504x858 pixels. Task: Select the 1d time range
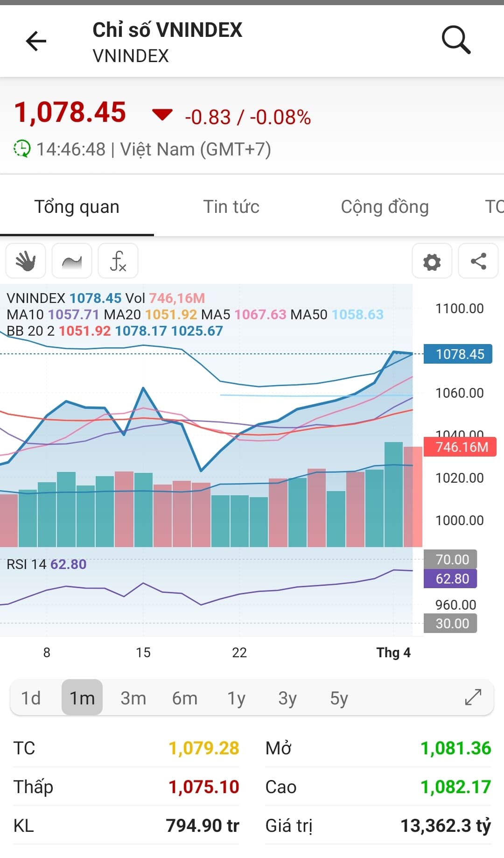31,698
